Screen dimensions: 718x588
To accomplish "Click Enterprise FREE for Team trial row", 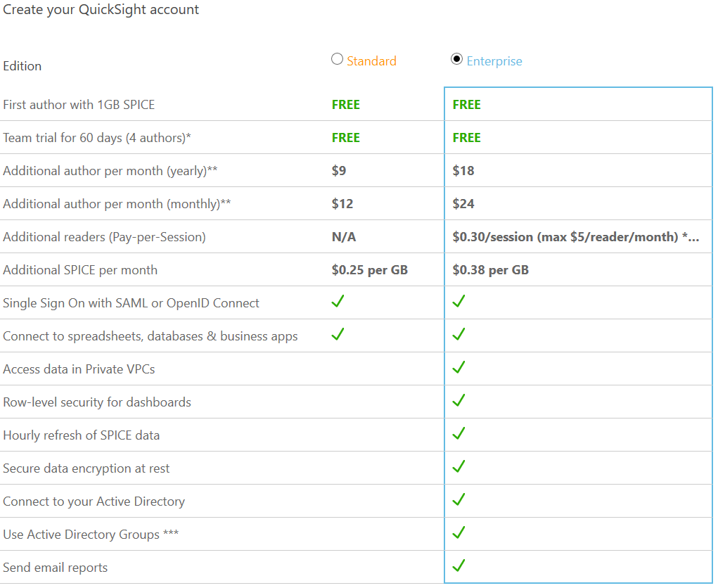I will click(467, 137).
